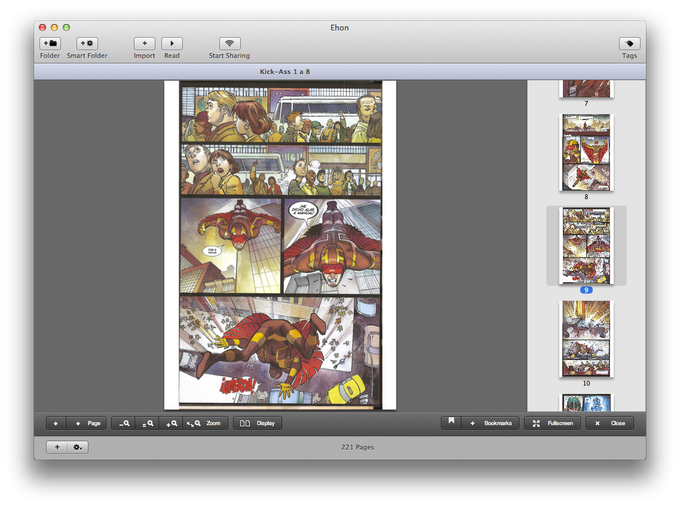Go to next page button labeled Page
The image size is (680, 507).
(x=87, y=423)
